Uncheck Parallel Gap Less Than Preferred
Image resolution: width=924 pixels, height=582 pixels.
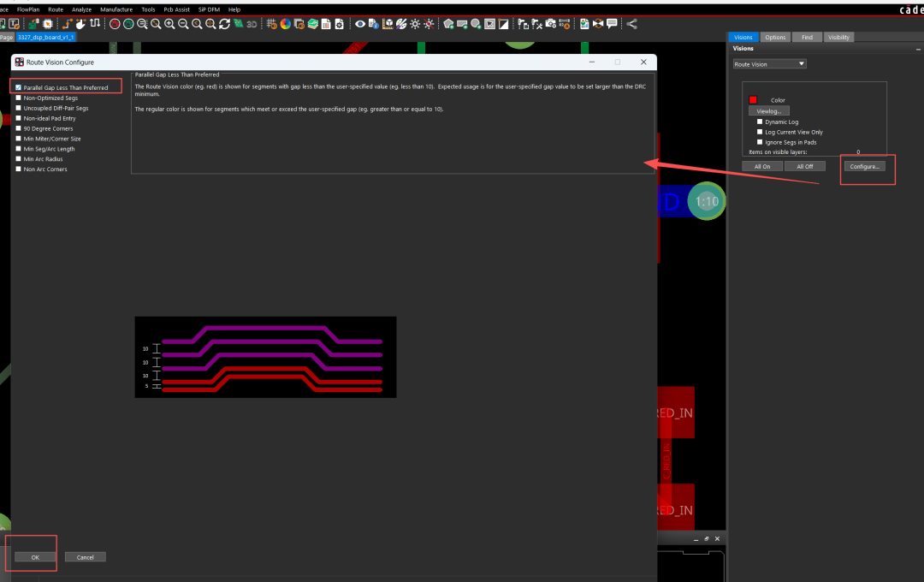pos(19,87)
